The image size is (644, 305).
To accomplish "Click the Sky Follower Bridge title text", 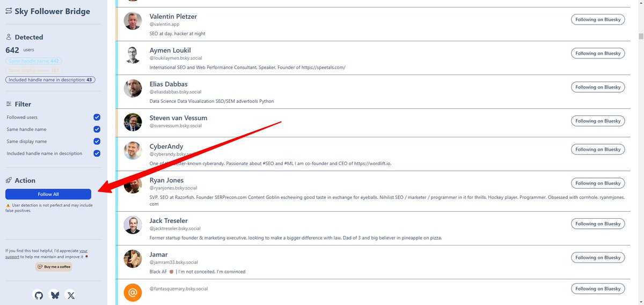I will pos(53,11).
